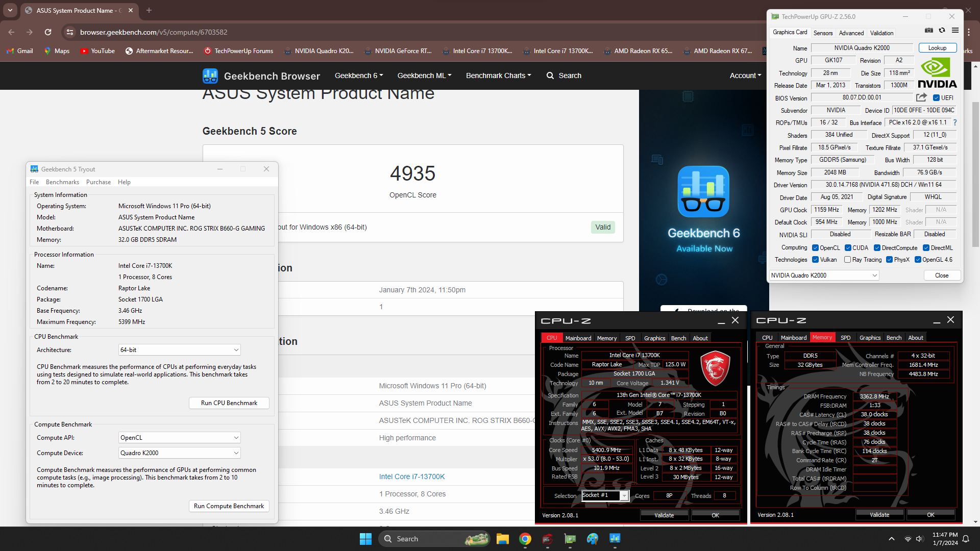
Task: Click Validate in left CPU-Z window
Action: click(664, 515)
